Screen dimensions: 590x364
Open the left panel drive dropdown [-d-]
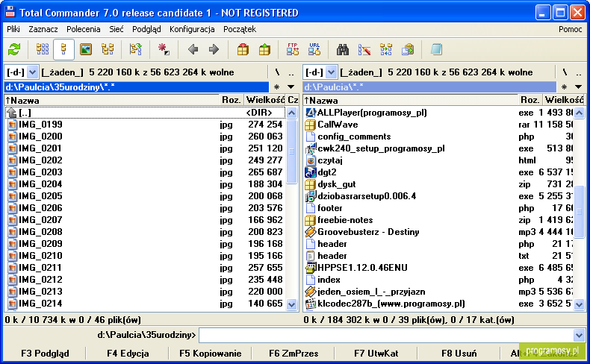coord(32,72)
